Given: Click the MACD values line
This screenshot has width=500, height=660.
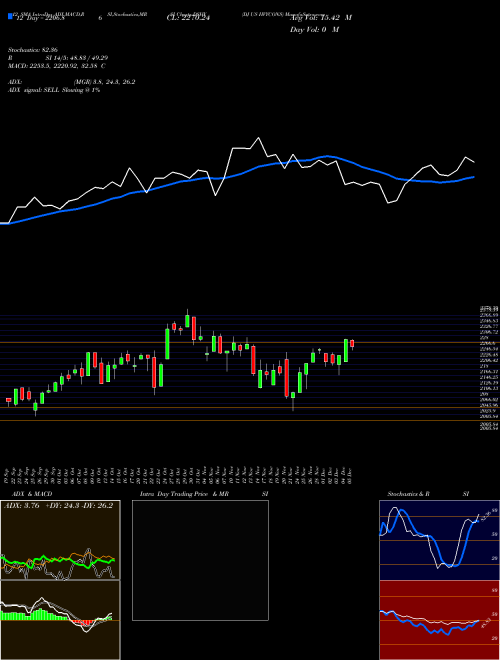Looking at the screenshot, I should point(56,66).
